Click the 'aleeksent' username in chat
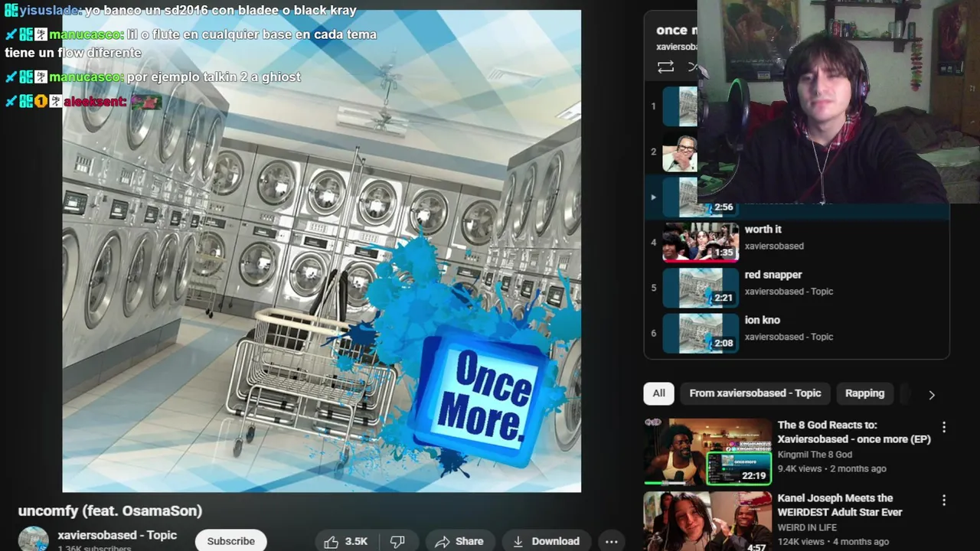The image size is (980, 551). pyautogui.click(x=94, y=101)
